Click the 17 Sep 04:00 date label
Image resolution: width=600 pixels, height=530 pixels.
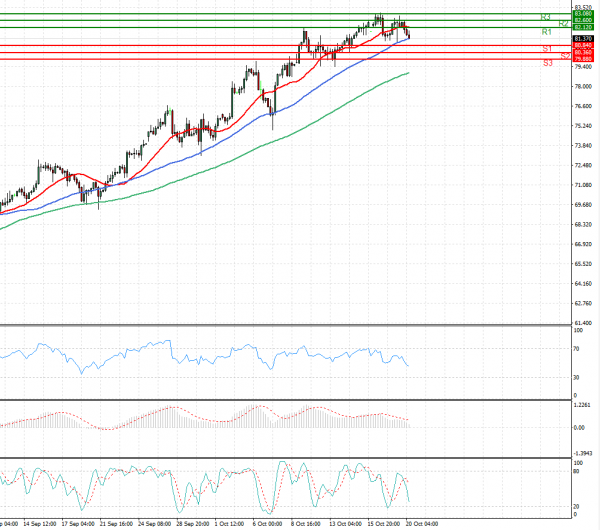78,523
